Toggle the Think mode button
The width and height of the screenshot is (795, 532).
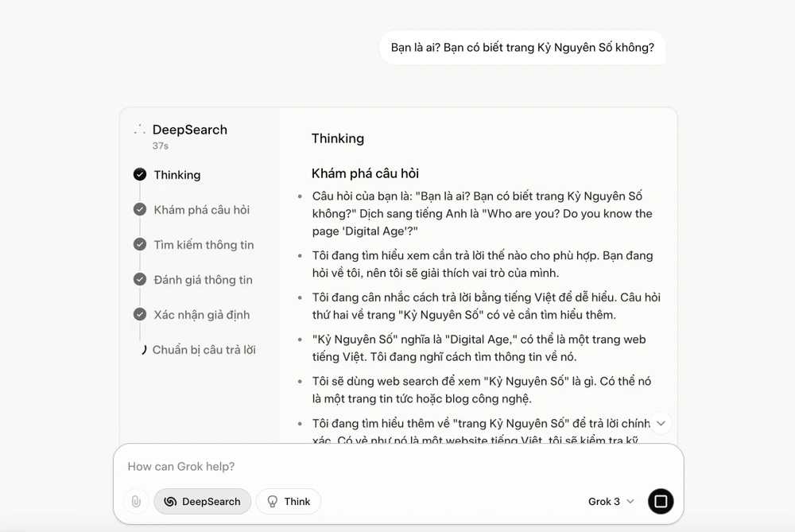click(289, 502)
